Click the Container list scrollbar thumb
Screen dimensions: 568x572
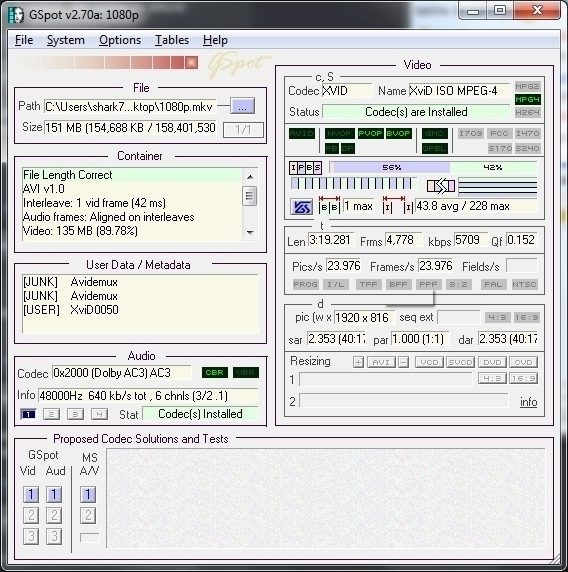(250, 196)
